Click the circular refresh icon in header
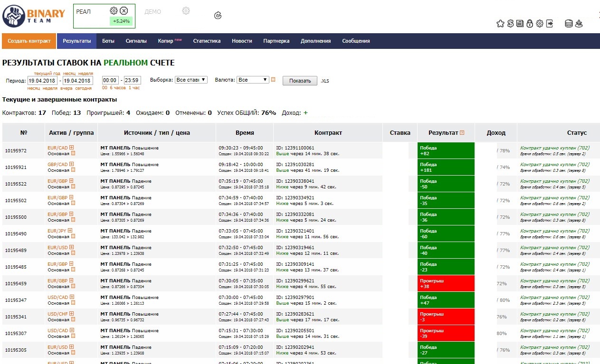Screen dimensions: 600x364 218,16
